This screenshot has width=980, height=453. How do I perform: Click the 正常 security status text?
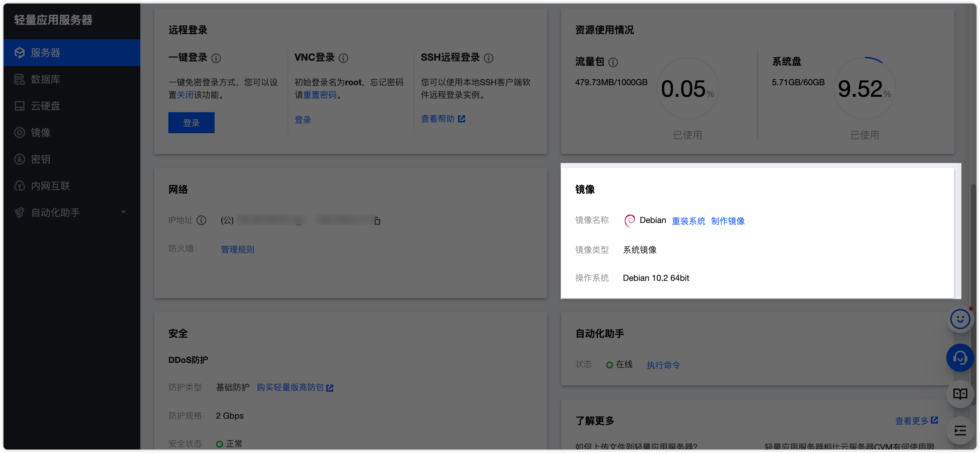(x=234, y=444)
